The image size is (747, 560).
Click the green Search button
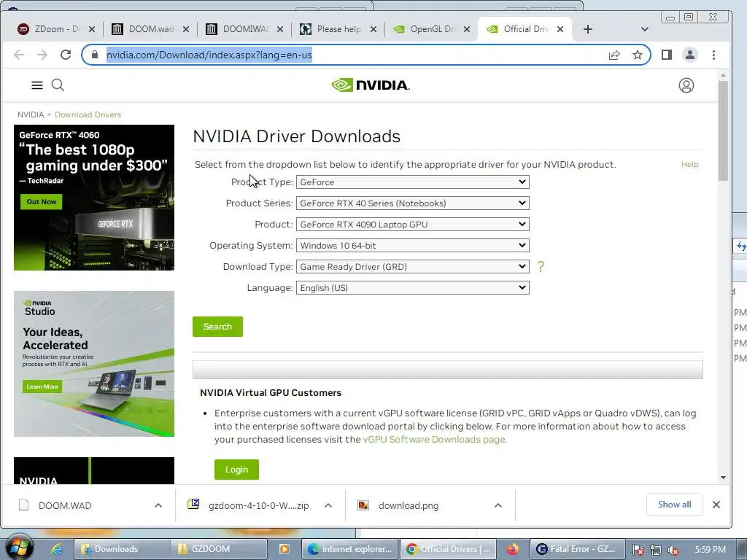click(x=217, y=327)
